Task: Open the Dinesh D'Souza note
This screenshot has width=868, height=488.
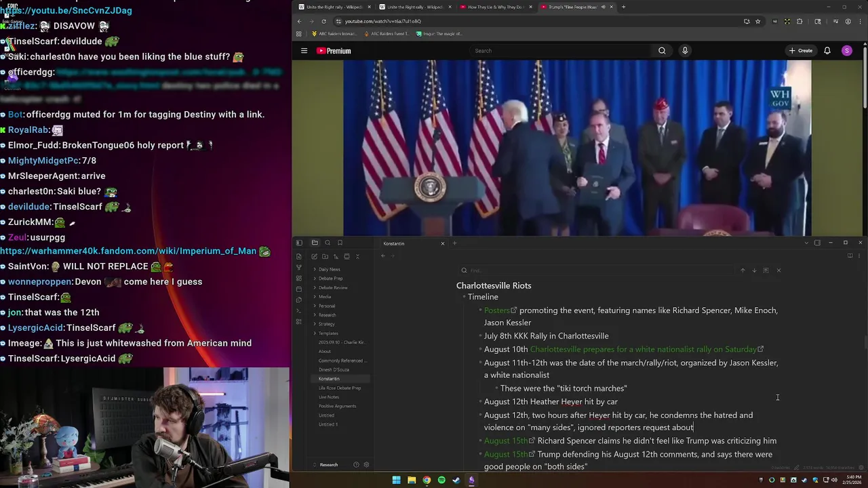Action: [334, 369]
